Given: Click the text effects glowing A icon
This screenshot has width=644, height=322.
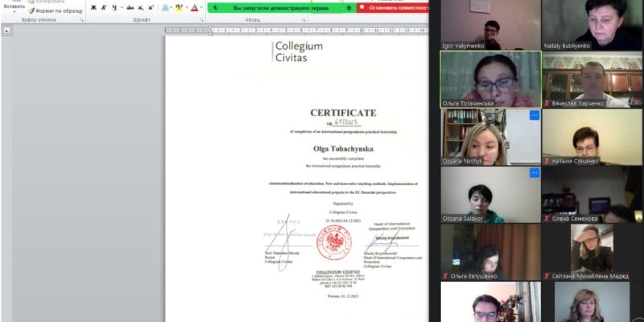Looking at the screenshot, I should (x=165, y=7).
